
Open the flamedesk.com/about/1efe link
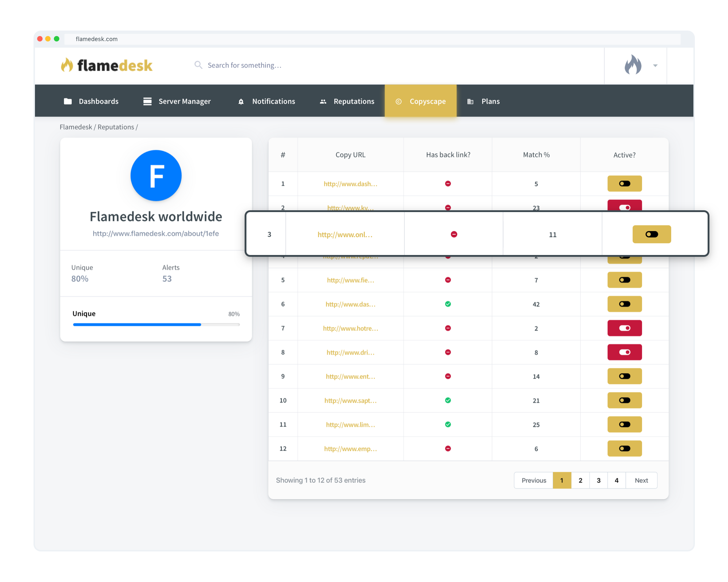156,234
